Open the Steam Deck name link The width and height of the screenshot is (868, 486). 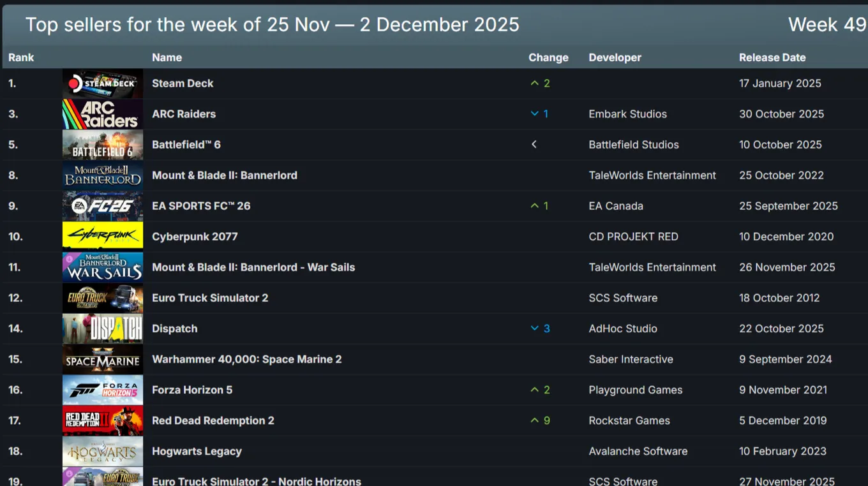pyautogui.click(x=183, y=84)
